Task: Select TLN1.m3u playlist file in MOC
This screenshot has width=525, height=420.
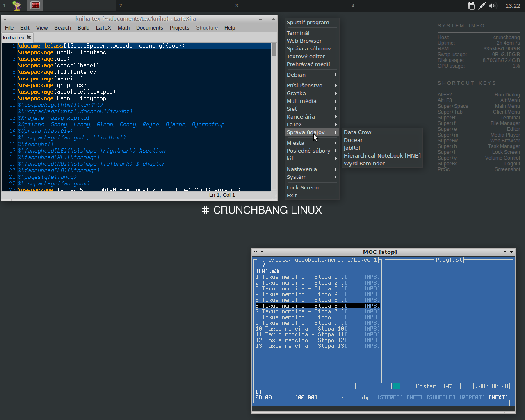Action: 269,272
